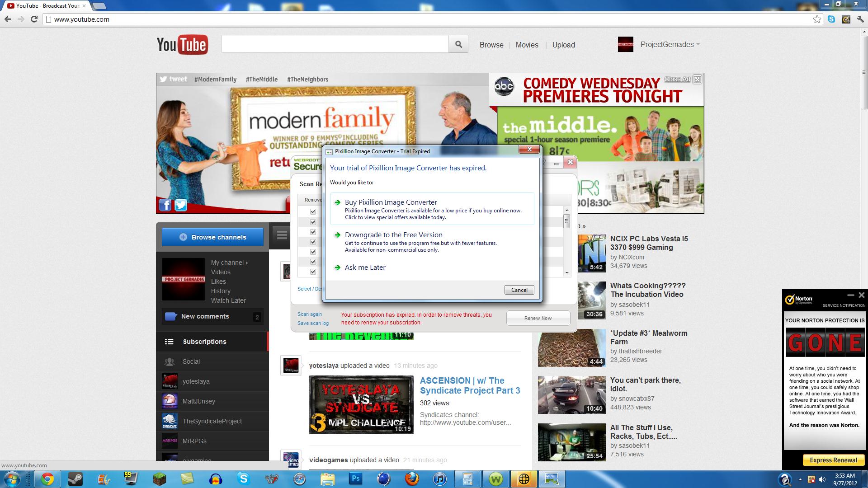Viewport: 868px width, 488px height.
Task: Untick the third checkbox in Webroot scan results
Action: click(313, 232)
